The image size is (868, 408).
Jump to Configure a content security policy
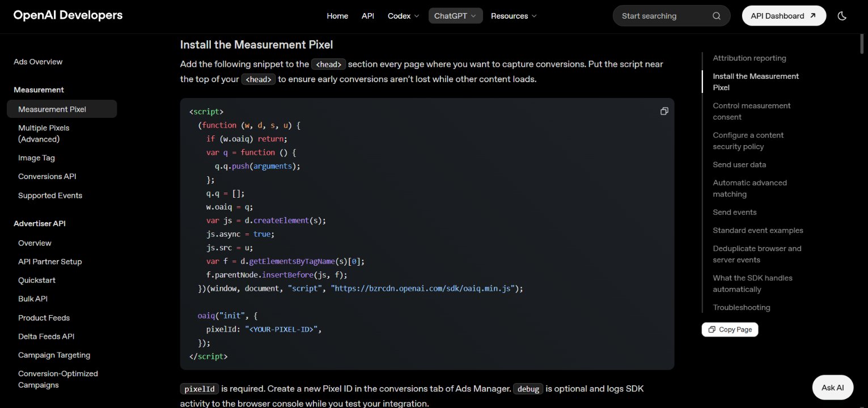pyautogui.click(x=748, y=141)
